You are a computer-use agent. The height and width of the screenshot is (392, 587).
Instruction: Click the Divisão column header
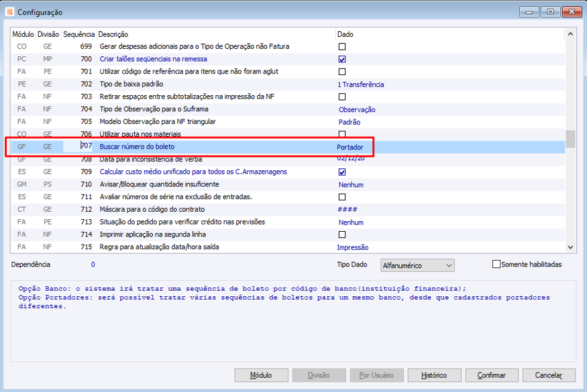click(48, 34)
